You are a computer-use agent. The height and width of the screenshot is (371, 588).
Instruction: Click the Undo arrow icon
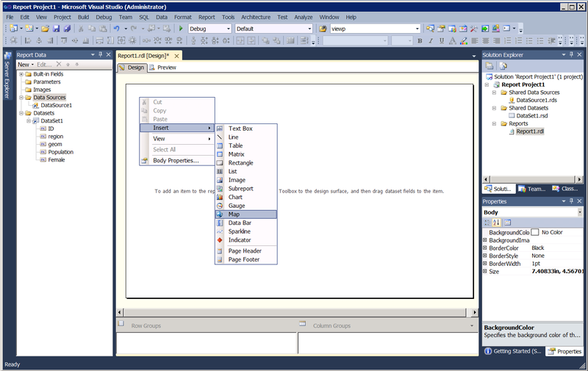(117, 29)
